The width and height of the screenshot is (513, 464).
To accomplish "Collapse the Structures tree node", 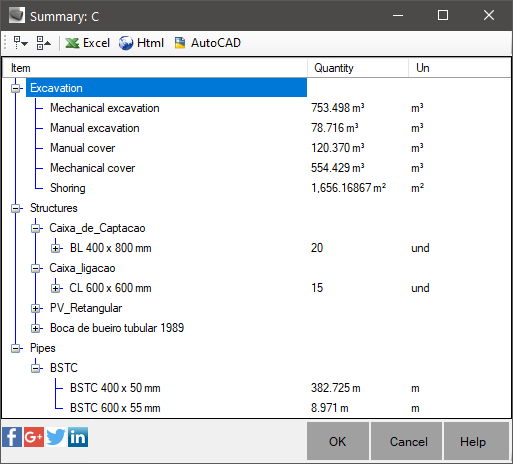I will click(16, 208).
